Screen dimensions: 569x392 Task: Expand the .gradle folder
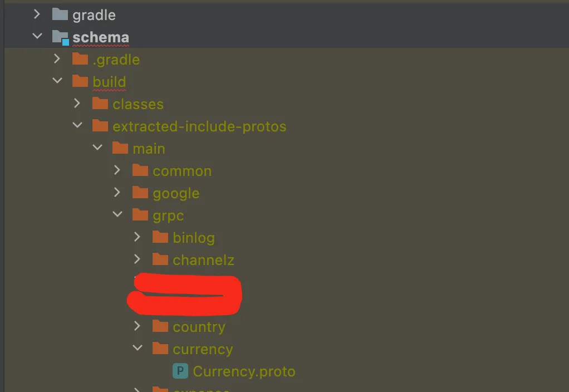point(57,59)
